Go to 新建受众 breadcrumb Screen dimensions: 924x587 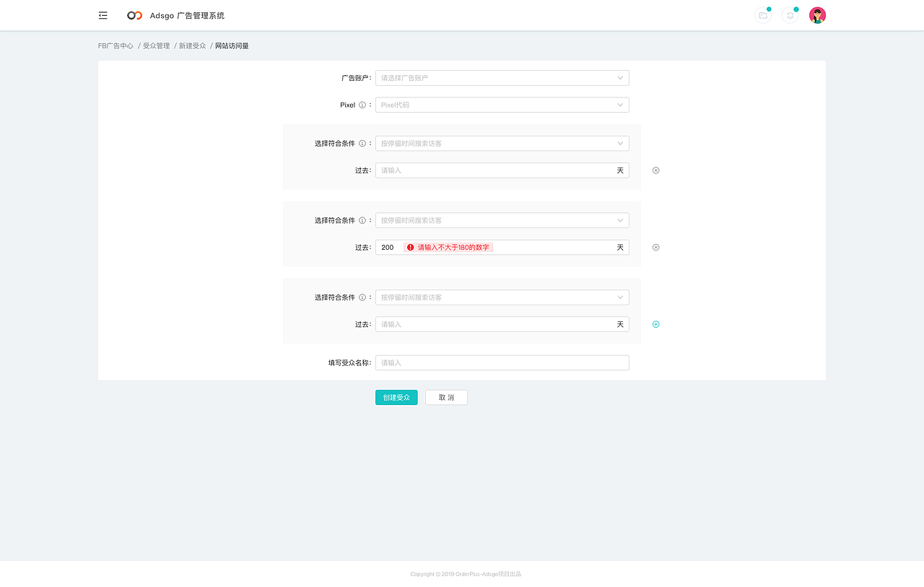tap(192, 45)
